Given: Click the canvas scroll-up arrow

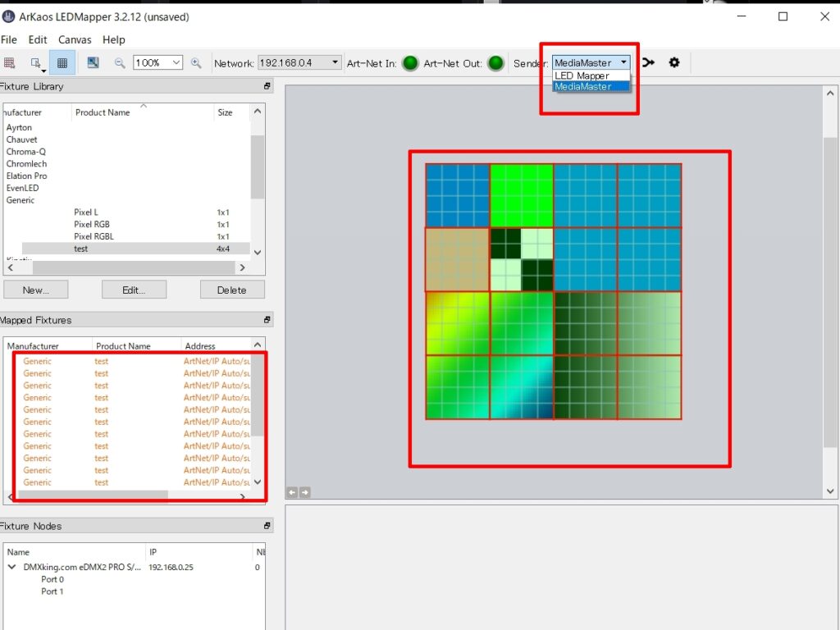Looking at the screenshot, I should (830, 94).
